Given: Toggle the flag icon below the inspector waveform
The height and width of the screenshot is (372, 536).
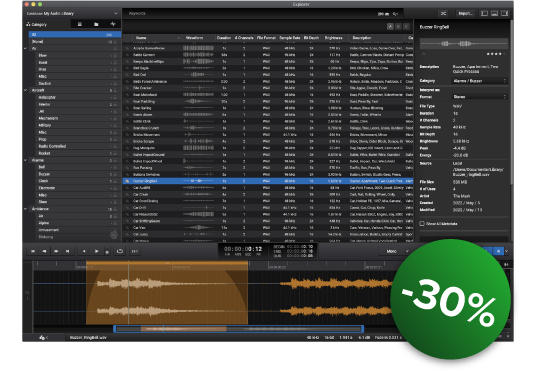Looking at the screenshot, I should click(x=424, y=54).
